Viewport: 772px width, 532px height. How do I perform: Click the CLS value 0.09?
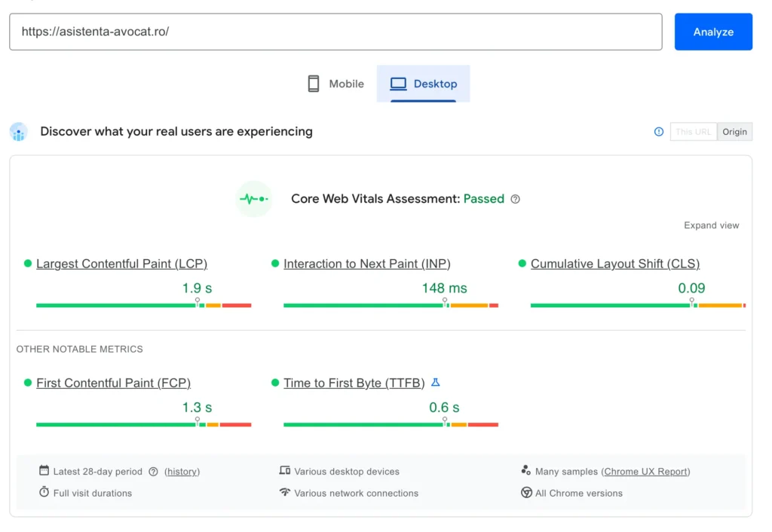691,288
